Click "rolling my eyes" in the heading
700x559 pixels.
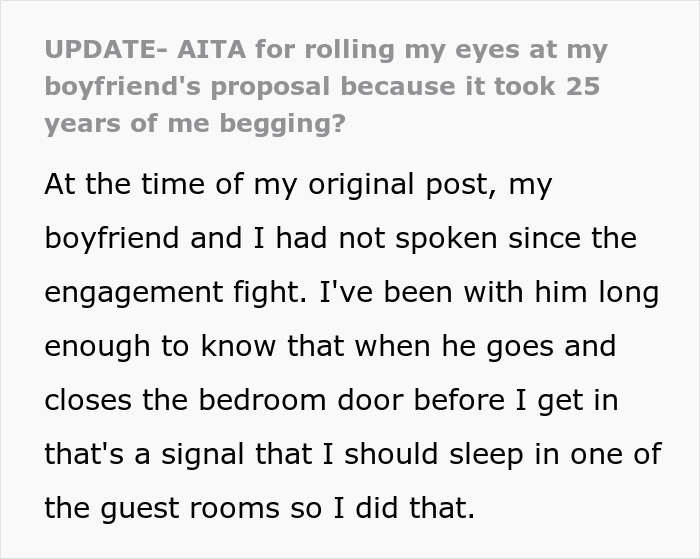395,49
